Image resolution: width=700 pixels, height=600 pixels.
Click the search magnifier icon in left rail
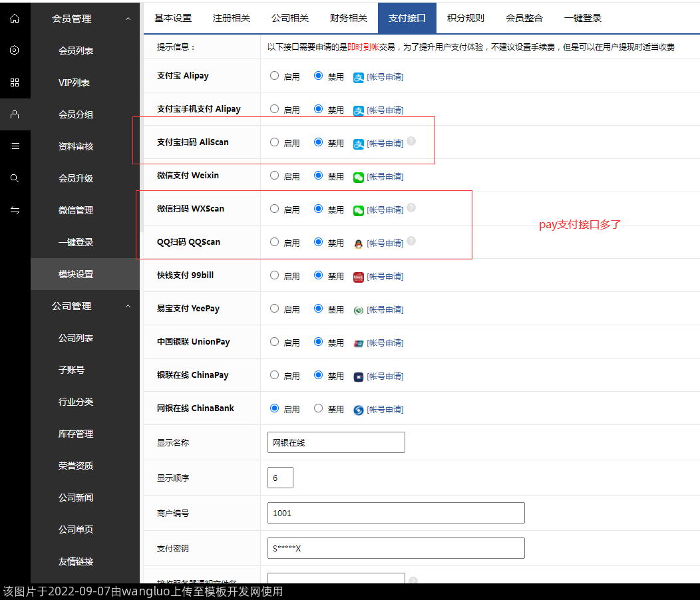pos(15,178)
